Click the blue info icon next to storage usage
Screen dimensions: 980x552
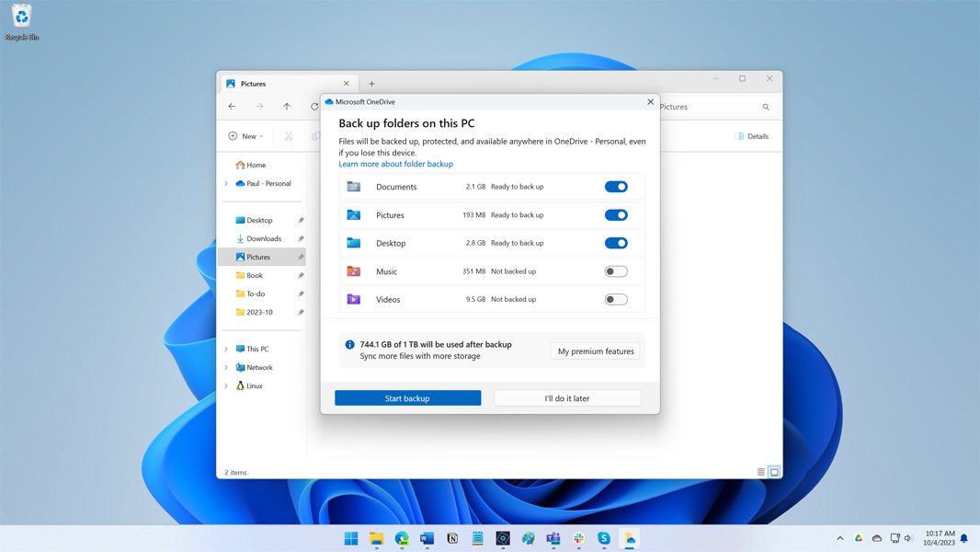(349, 344)
